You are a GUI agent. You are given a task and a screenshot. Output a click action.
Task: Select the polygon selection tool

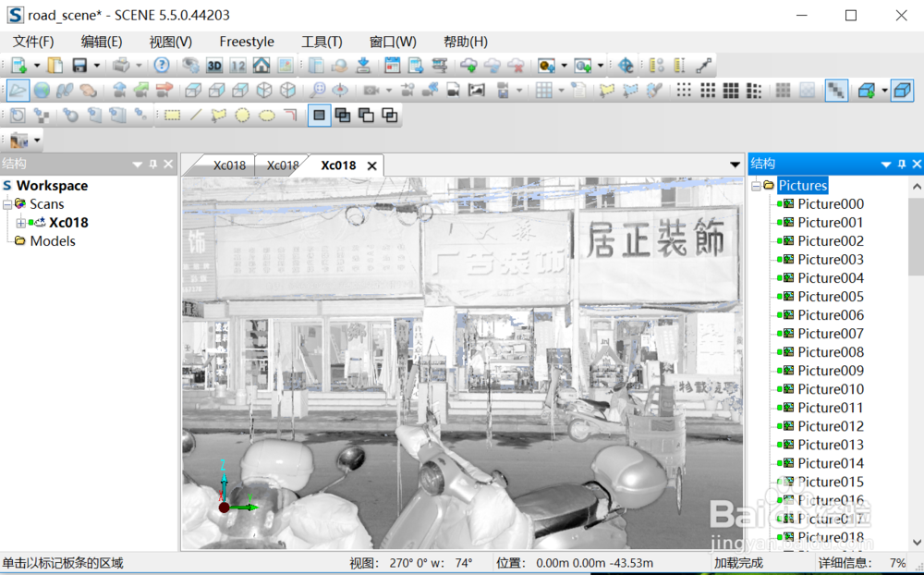(219, 115)
